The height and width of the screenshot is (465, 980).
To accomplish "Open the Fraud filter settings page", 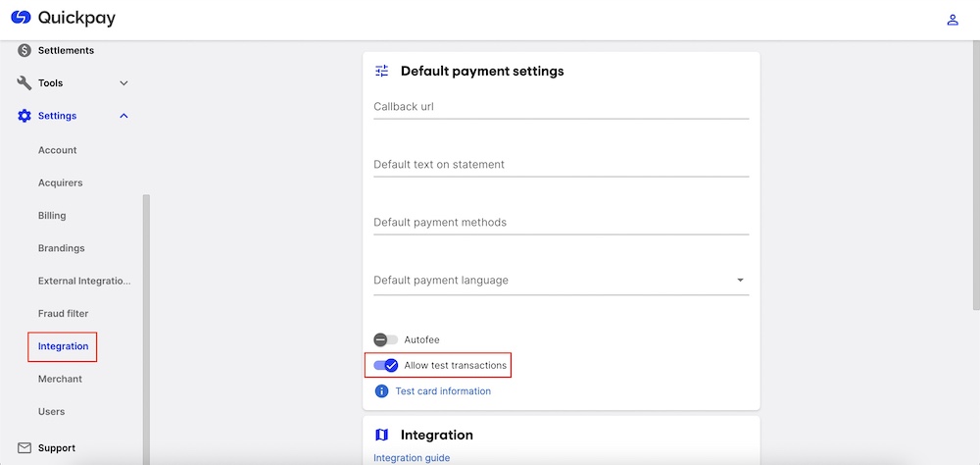I will [x=64, y=314].
